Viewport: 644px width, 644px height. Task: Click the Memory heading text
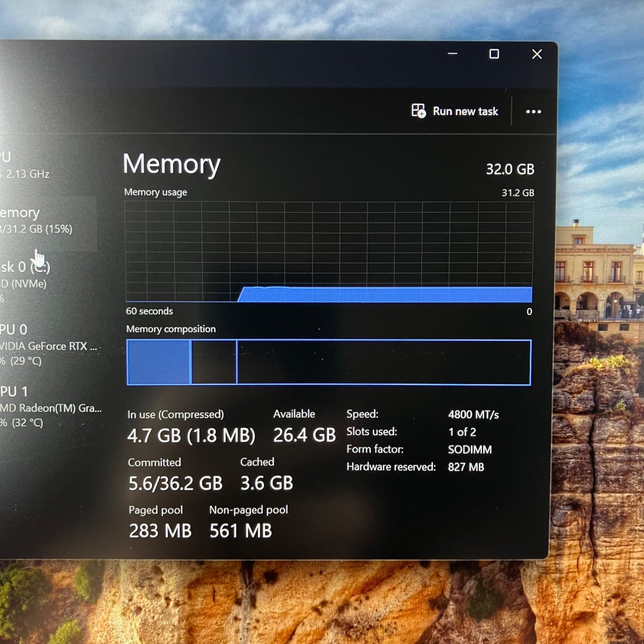coord(171,164)
